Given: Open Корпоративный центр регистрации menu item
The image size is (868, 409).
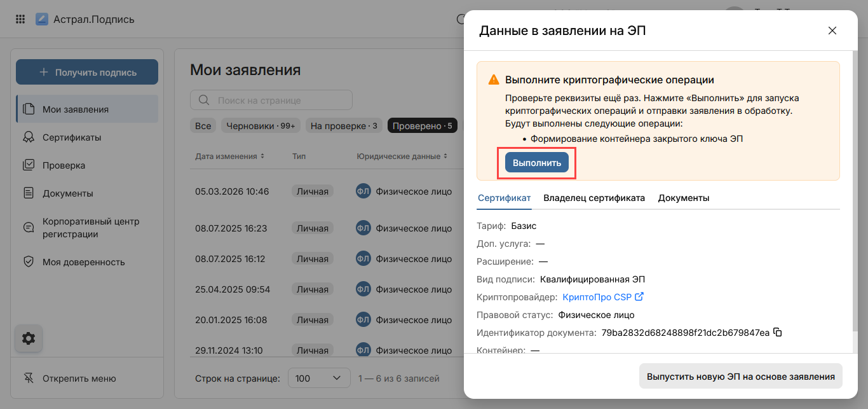Looking at the screenshot, I should (x=90, y=228).
